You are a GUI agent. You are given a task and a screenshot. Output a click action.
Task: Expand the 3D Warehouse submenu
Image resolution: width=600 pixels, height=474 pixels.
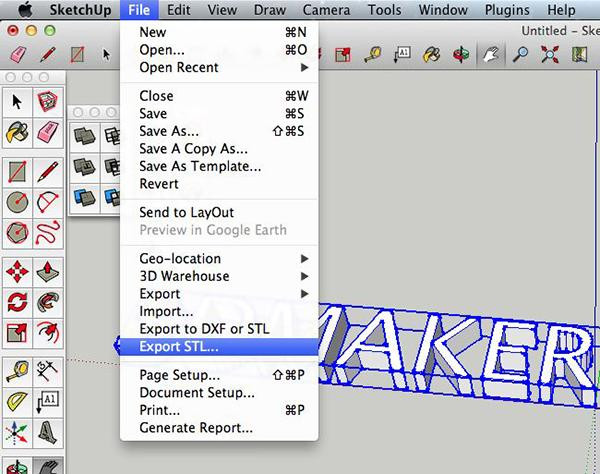[219, 276]
